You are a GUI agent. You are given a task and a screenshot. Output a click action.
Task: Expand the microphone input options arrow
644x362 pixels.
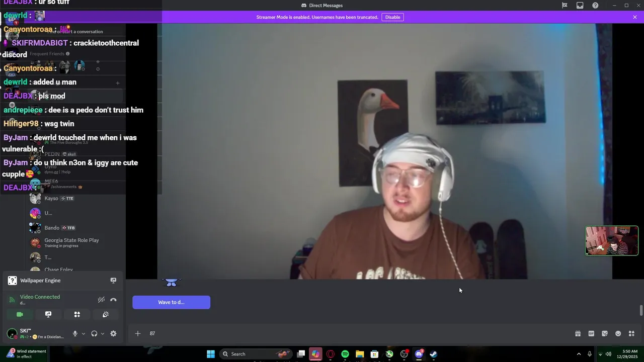[x=84, y=333]
